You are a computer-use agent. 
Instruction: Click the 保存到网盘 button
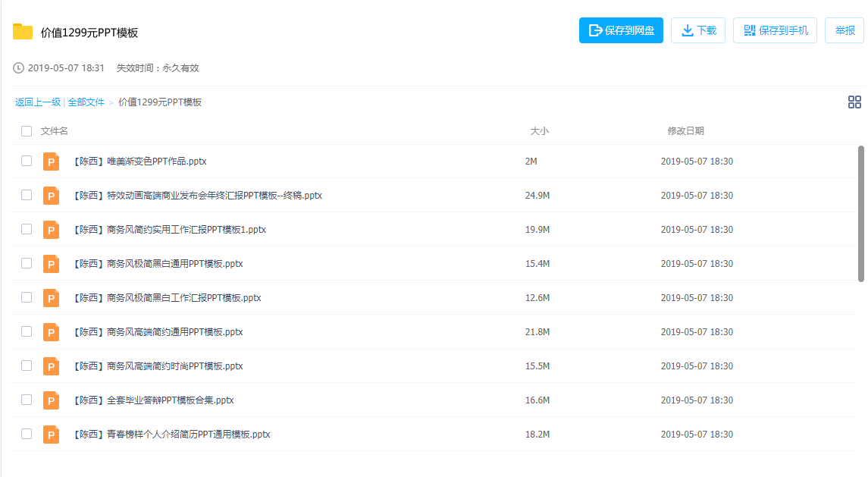(621, 30)
